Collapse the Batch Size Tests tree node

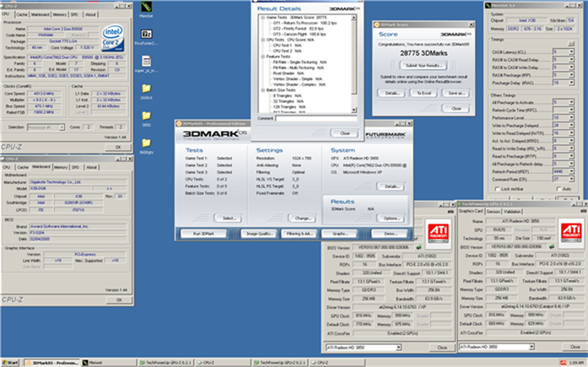tap(263, 90)
